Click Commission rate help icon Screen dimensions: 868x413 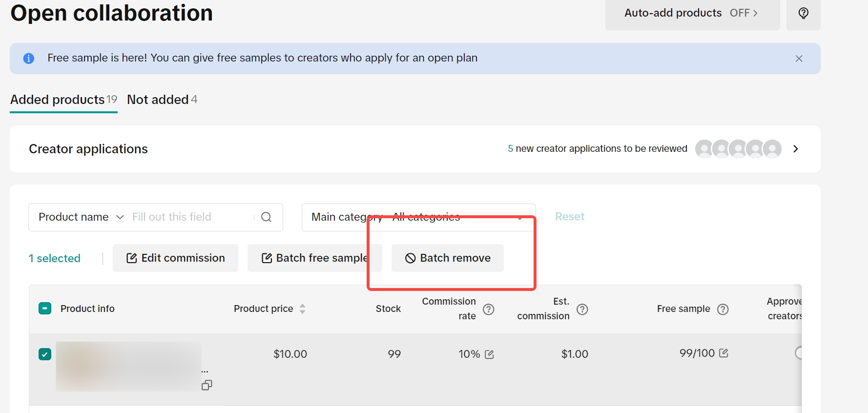(488, 309)
